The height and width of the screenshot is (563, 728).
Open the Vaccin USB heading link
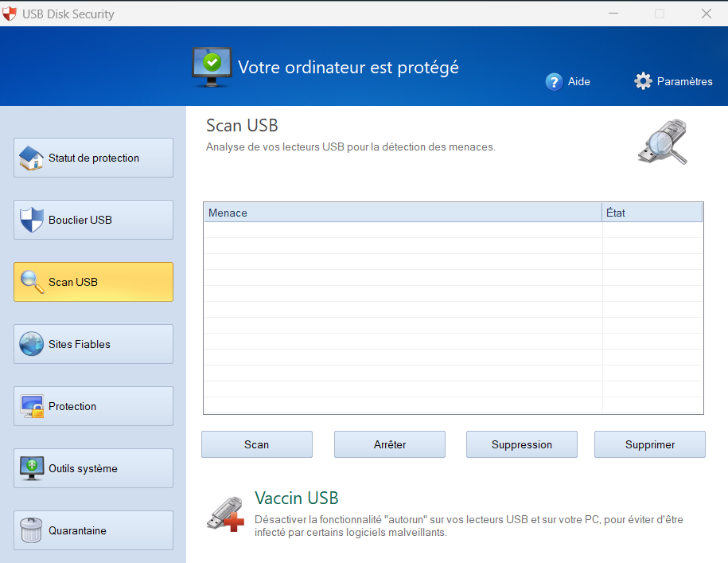click(x=296, y=498)
